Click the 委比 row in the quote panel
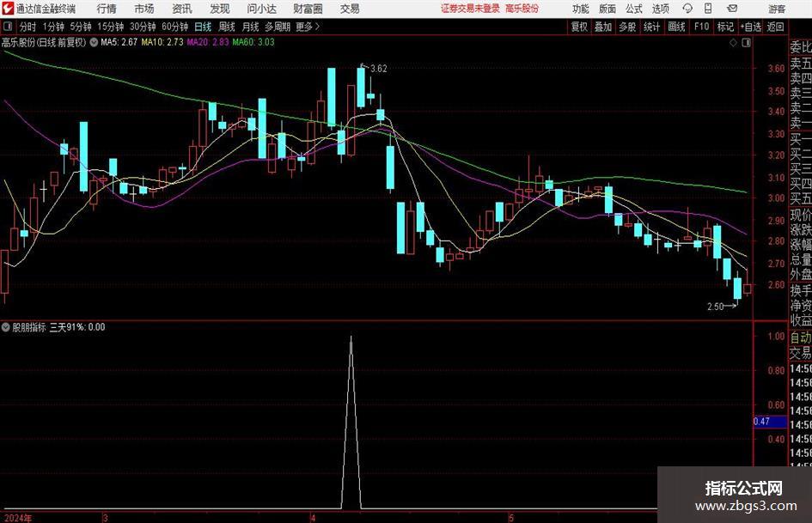The width and height of the screenshot is (812, 523). coord(801,47)
